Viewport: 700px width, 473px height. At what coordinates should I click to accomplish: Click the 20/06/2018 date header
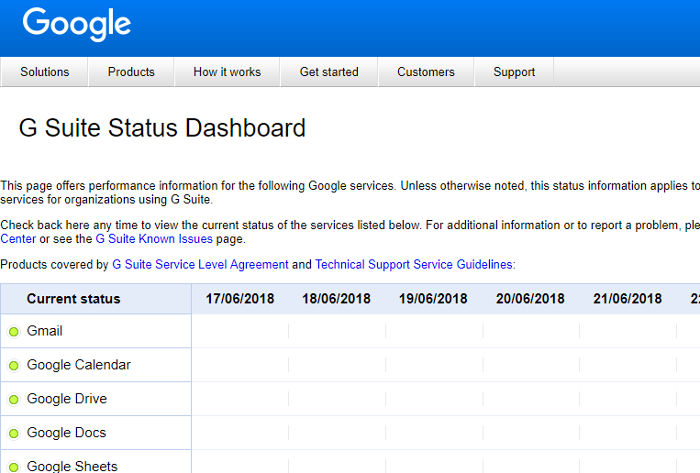tap(530, 299)
